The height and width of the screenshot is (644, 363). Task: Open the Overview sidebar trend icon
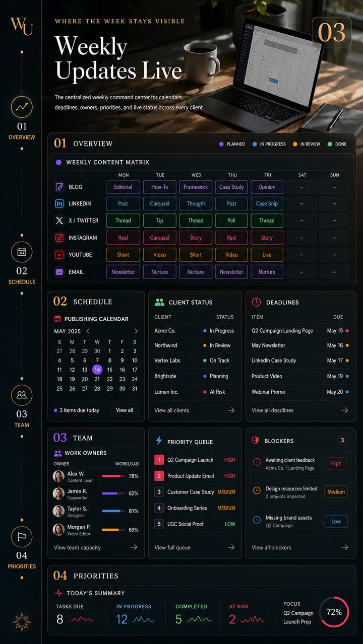click(x=22, y=107)
